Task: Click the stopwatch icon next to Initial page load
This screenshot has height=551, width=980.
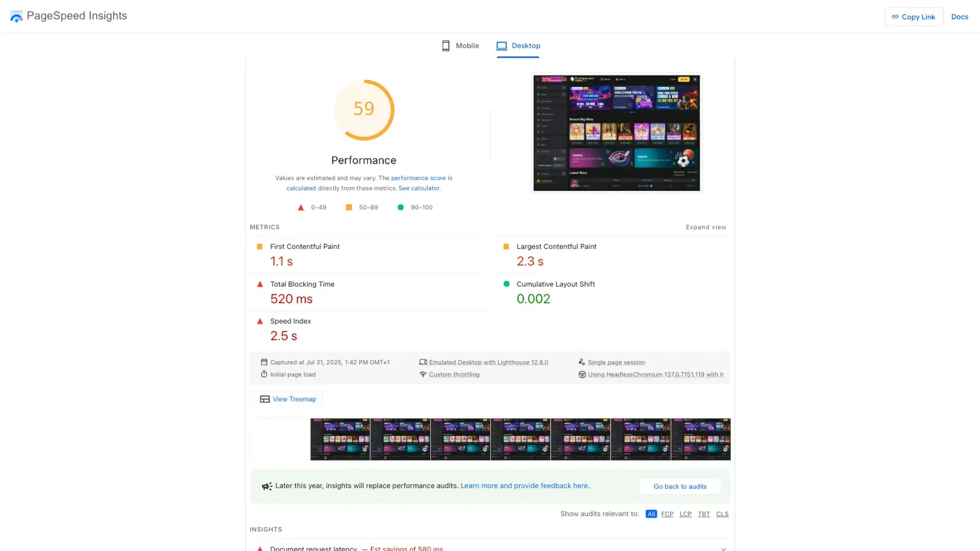Action: (x=264, y=374)
